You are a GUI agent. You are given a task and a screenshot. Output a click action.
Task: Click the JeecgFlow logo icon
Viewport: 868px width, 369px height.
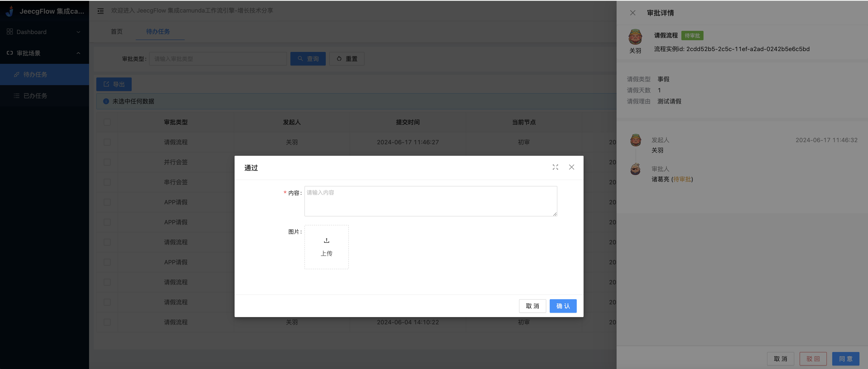coord(10,11)
